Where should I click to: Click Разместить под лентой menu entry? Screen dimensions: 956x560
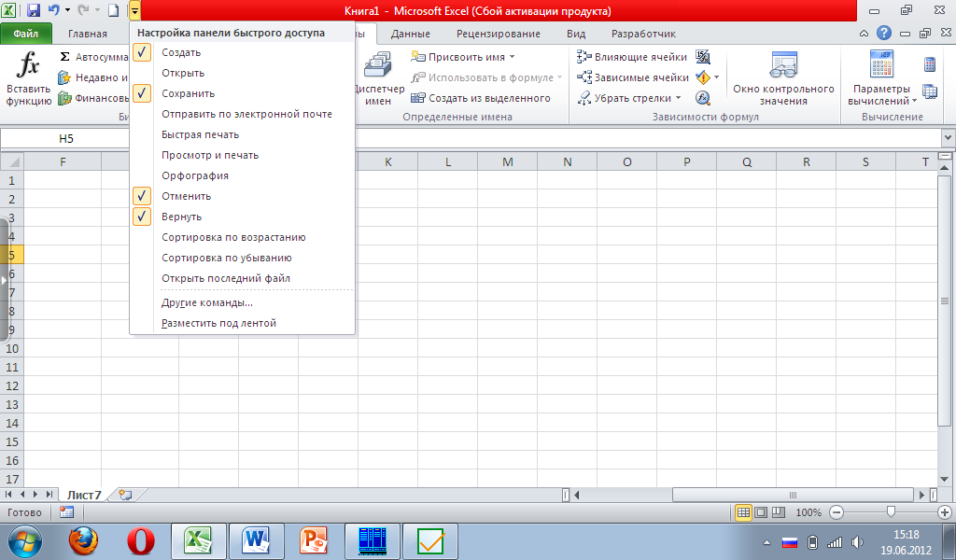point(242,324)
